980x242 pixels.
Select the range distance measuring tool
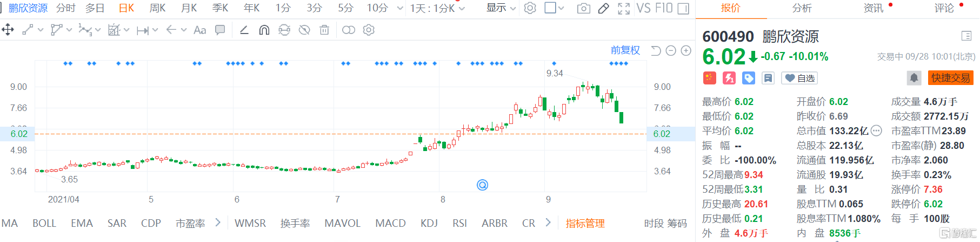(143, 30)
